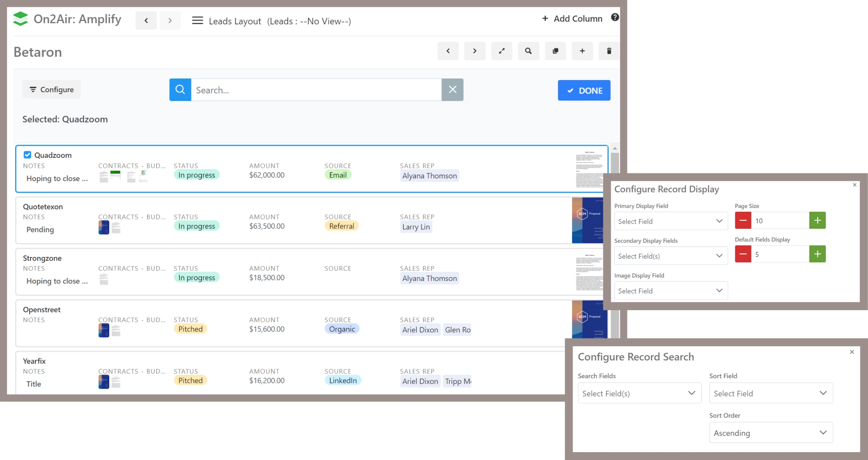868x460 pixels.
Task: Open Strongzone's contract attachment thumbnail
Action: tap(104, 279)
